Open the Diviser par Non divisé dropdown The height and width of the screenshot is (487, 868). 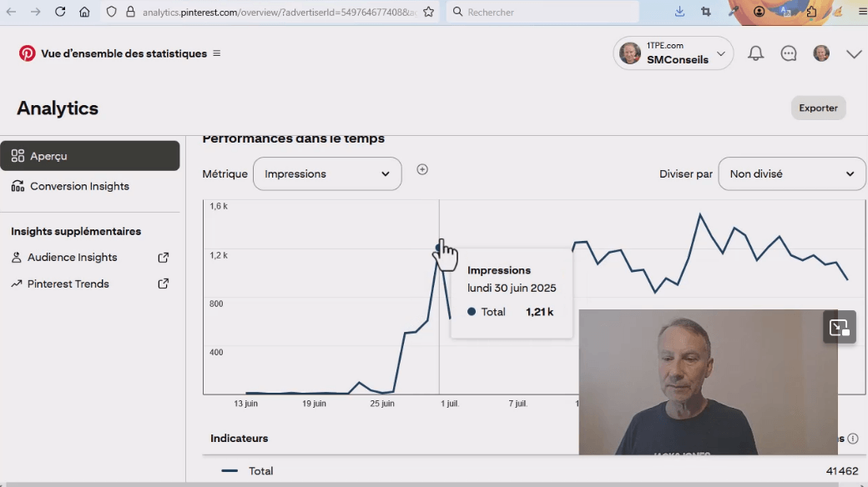click(x=791, y=173)
